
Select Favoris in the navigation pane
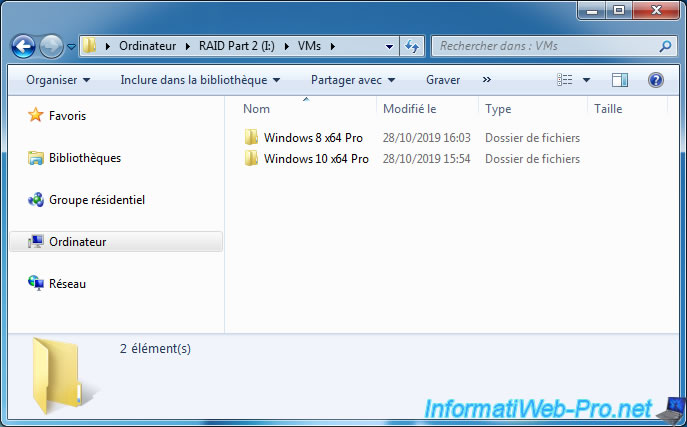coord(67,116)
